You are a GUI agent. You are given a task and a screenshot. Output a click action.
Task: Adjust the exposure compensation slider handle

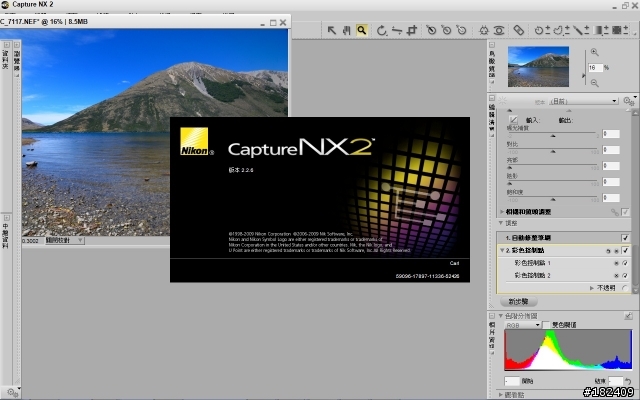(553, 136)
